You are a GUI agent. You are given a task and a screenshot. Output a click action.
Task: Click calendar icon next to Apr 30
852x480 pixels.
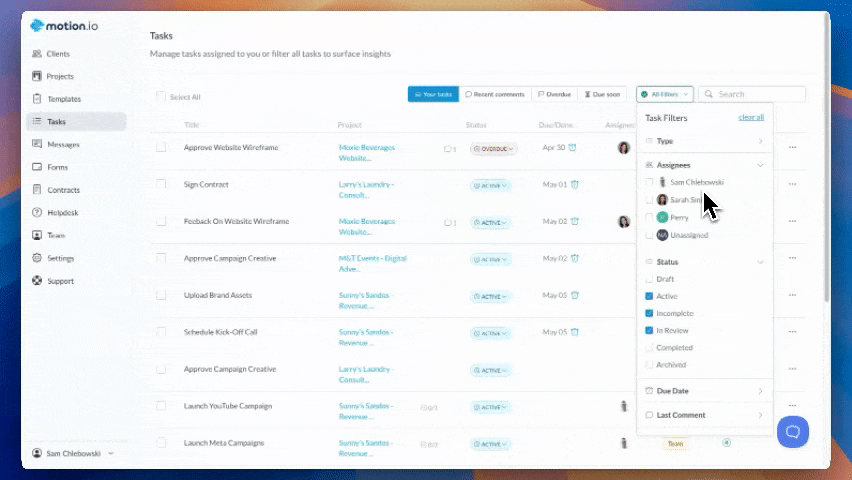pos(572,147)
